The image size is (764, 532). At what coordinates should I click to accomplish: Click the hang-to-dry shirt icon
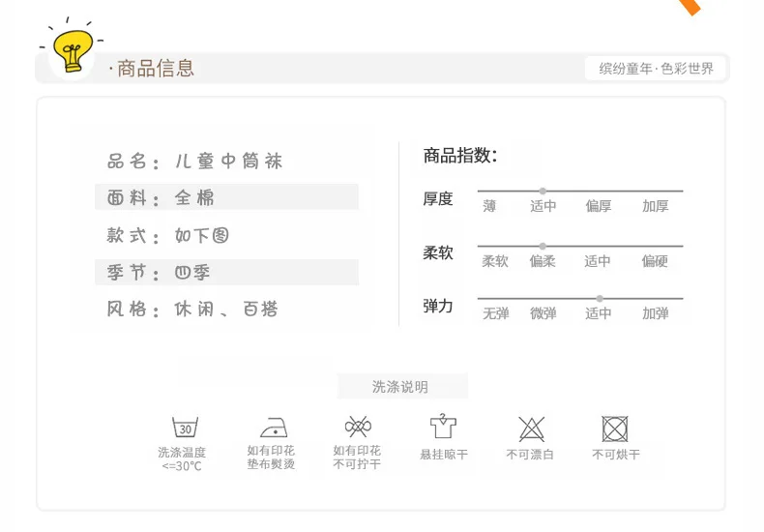tap(443, 427)
